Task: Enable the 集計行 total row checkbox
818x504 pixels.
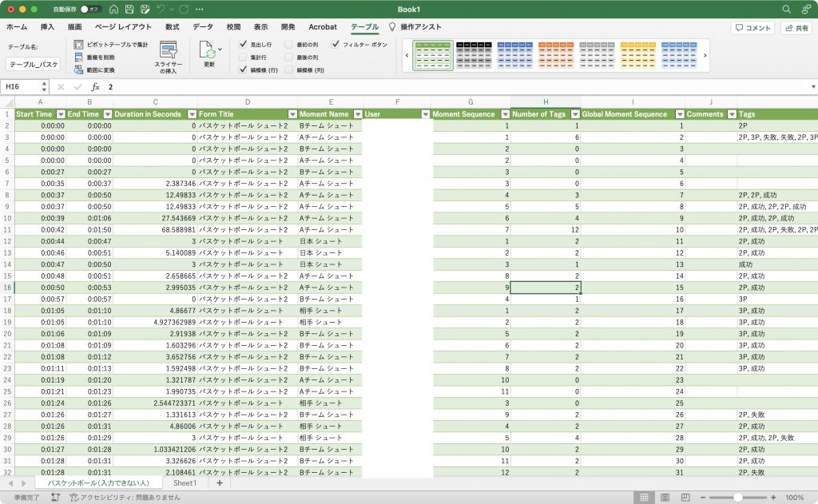Action: (243, 58)
